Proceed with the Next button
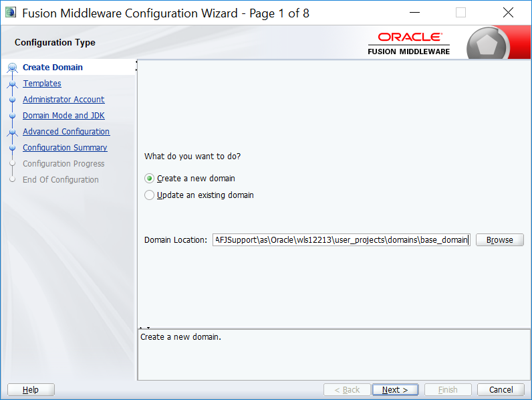The image size is (532, 400). tap(395, 390)
